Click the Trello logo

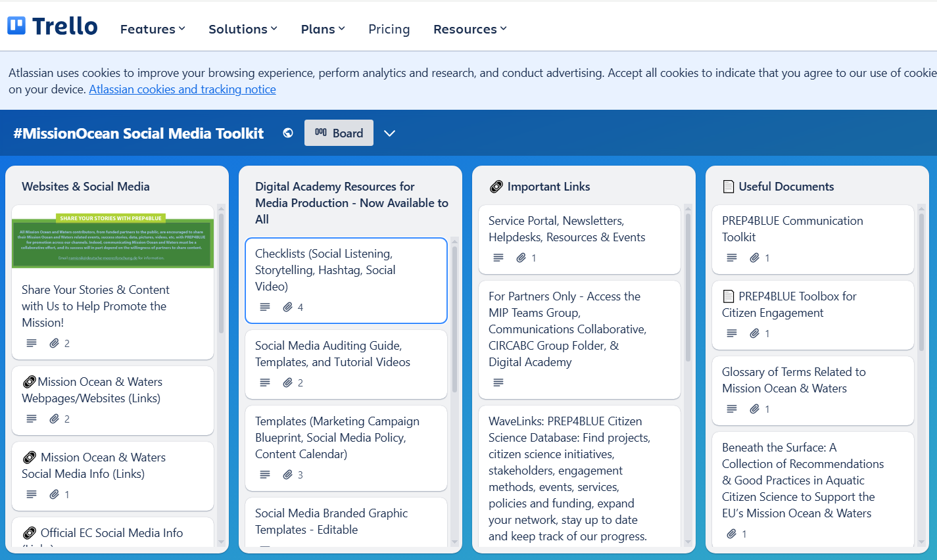(53, 26)
